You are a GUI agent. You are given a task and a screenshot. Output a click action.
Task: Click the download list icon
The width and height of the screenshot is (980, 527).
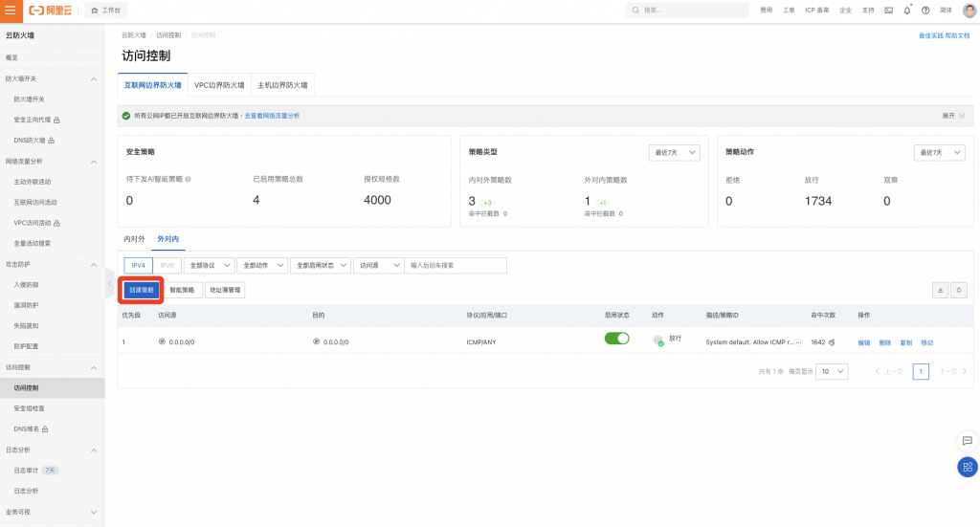click(x=940, y=290)
